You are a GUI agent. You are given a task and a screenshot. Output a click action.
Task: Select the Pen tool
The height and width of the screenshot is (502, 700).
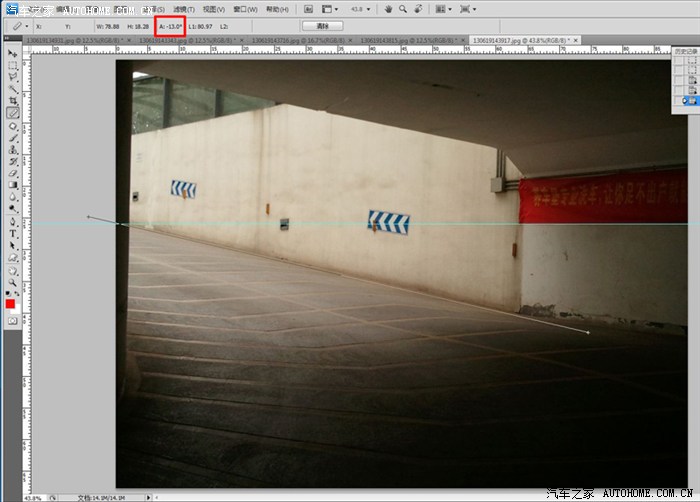[12, 222]
